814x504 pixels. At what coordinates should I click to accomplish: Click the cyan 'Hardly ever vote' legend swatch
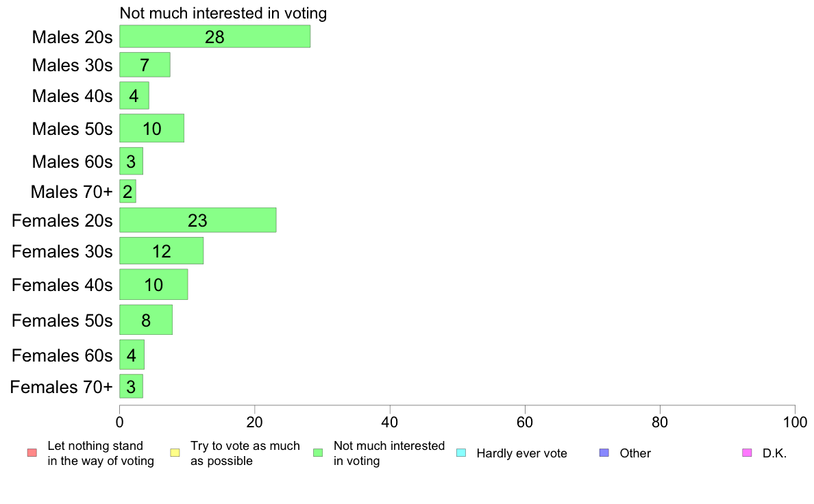[x=461, y=453]
